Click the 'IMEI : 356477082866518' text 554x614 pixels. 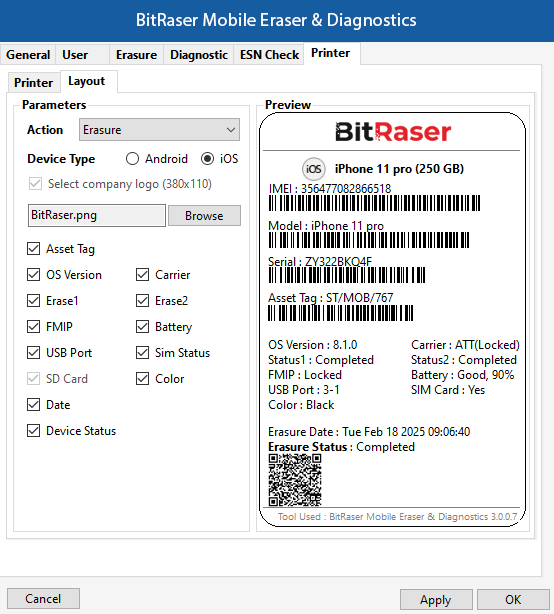(330, 188)
